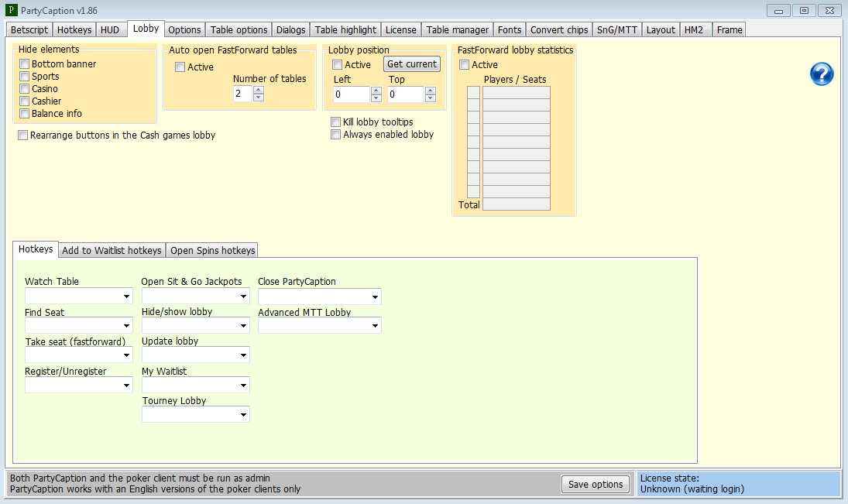This screenshot has width=848, height=504.
Task: Select the lower Hotkeys sub-tab
Action: click(x=36, y=249)
